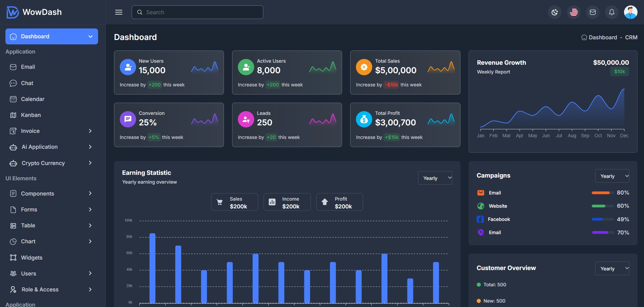Expand the Chart submenu arrow
This screenshot has height=307, width=644.
pos(90,241)
